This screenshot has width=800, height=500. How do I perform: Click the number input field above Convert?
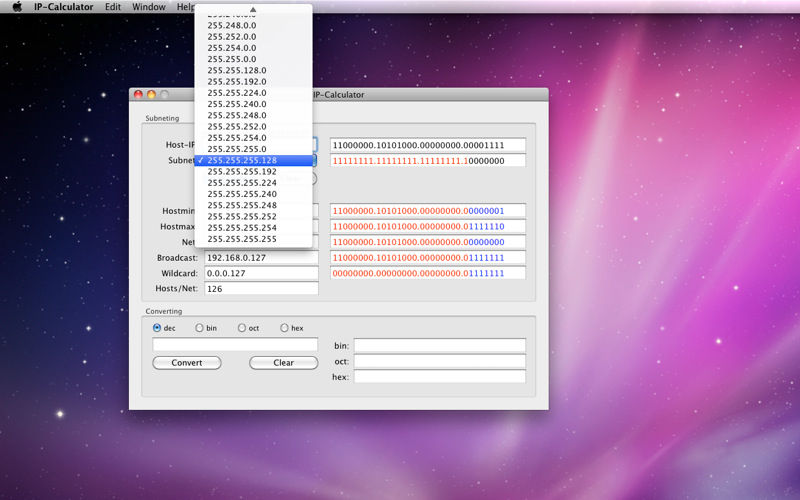coord(235,344)
